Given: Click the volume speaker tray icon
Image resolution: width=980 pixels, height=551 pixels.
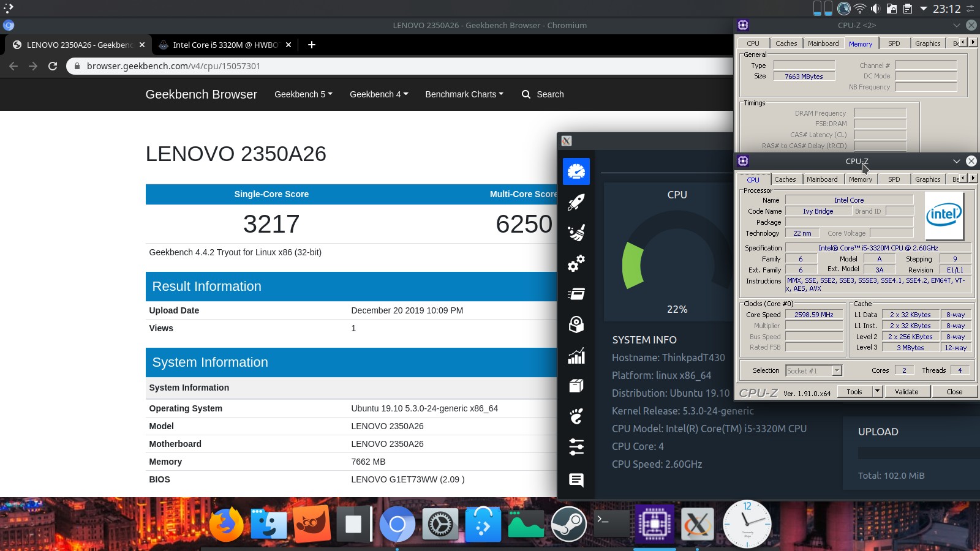Looking at the screenshot, I should [x=875, y=9].
